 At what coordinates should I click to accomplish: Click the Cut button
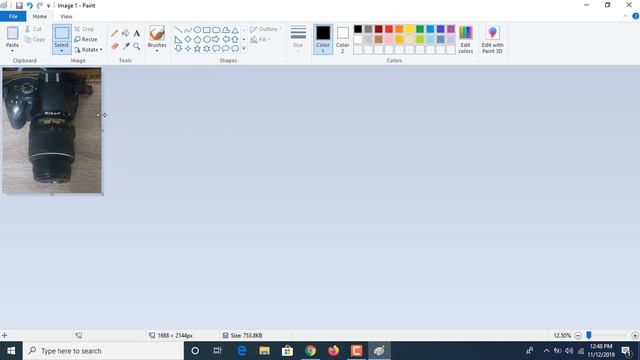(x=33, y=29)
